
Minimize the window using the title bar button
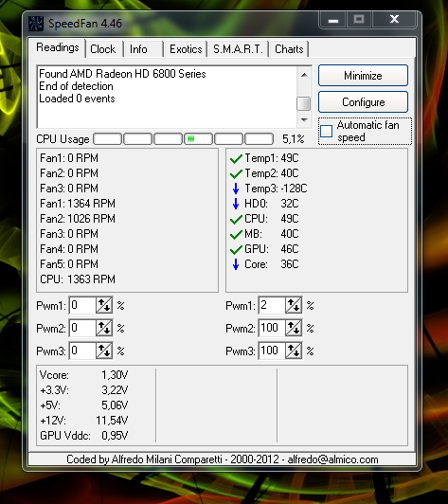(333, 19)
